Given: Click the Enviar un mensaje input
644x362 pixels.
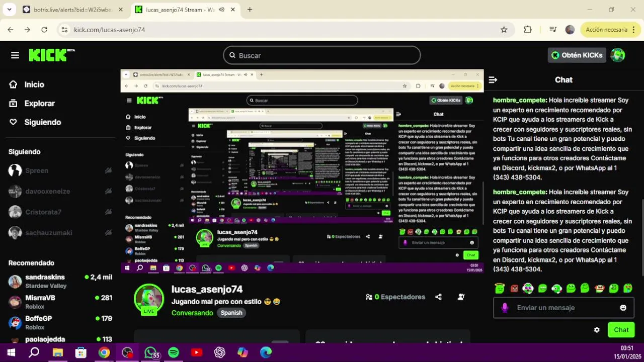Looking at the screenshot, I should 563,308.
